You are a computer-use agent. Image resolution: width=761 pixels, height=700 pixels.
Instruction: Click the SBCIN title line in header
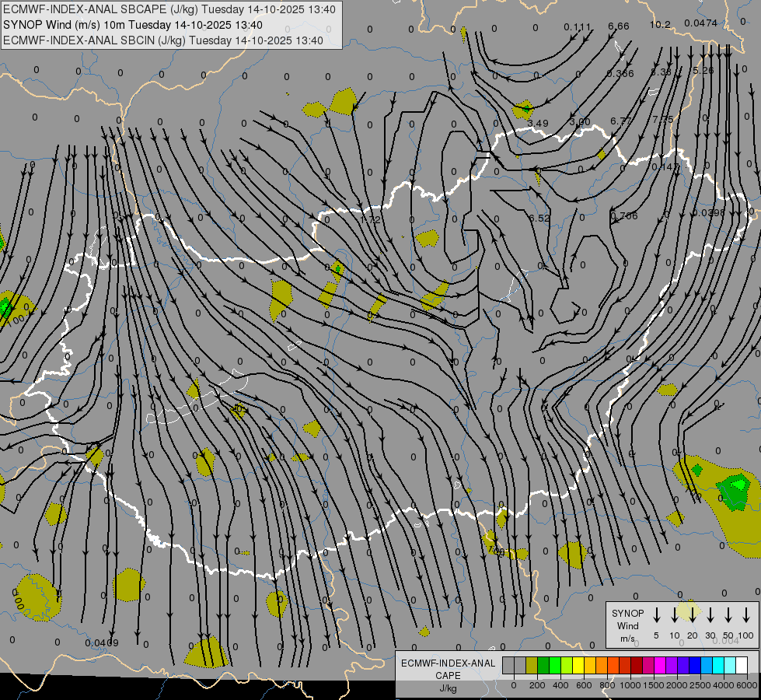[163, 40]
